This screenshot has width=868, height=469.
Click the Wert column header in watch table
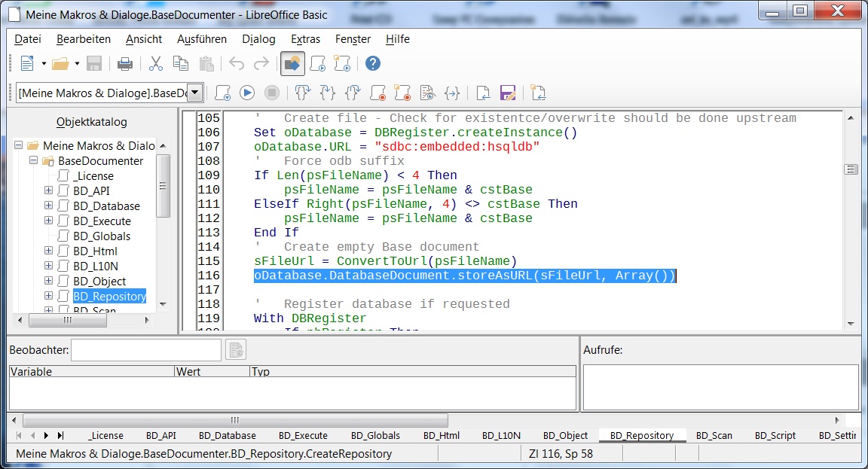click(212, 372)
